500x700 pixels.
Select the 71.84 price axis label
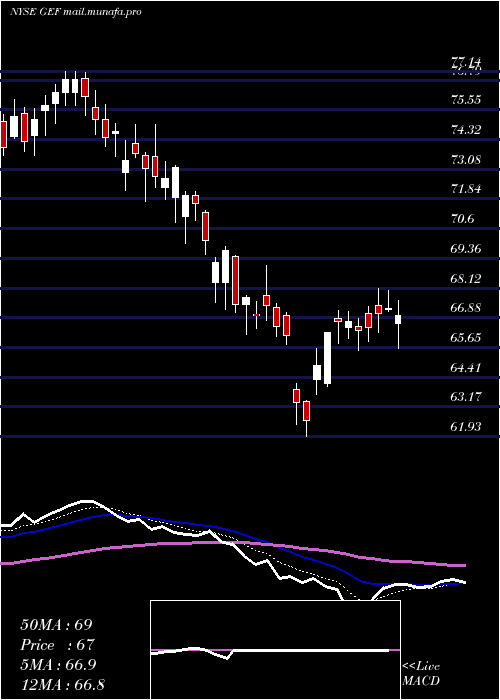coord(466,189)
